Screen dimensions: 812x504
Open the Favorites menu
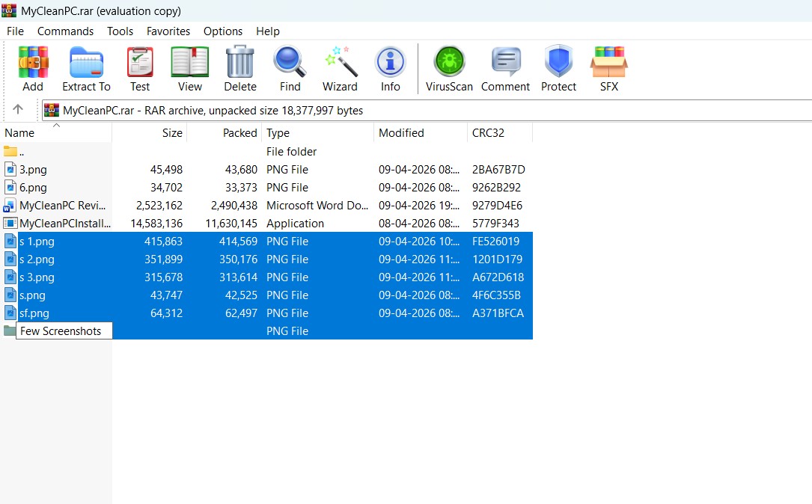pyautogui.click(x=168, y=31)
